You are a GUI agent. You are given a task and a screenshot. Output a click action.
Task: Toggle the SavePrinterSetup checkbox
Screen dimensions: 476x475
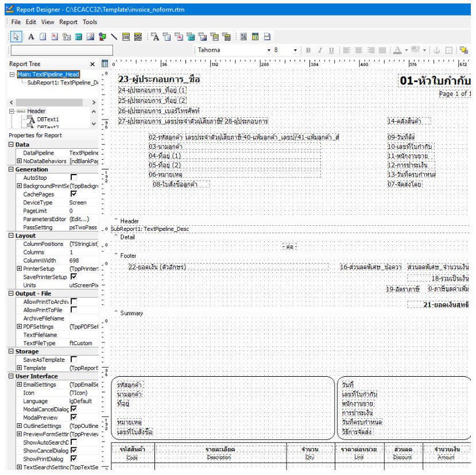tap(73, 276)
